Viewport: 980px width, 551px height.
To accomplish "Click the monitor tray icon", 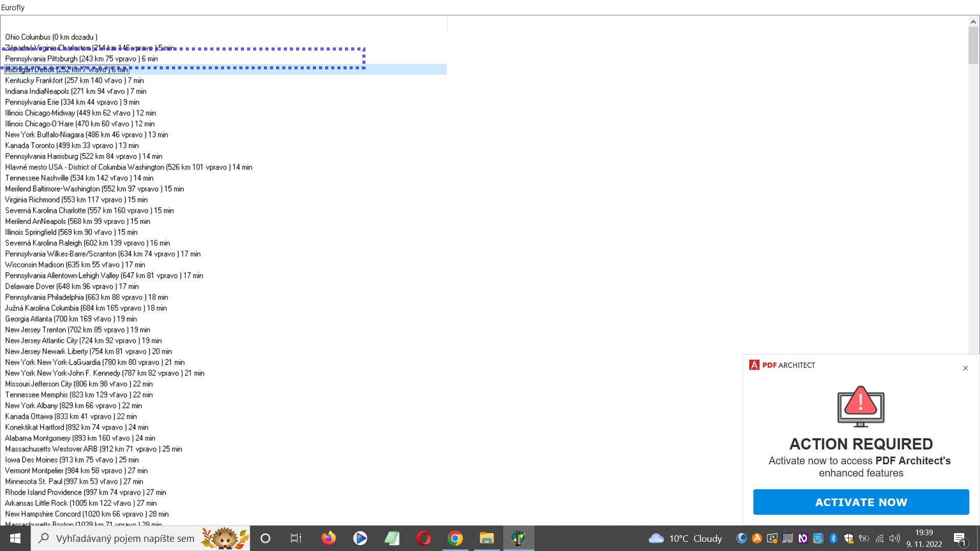I will coord(788,538).
